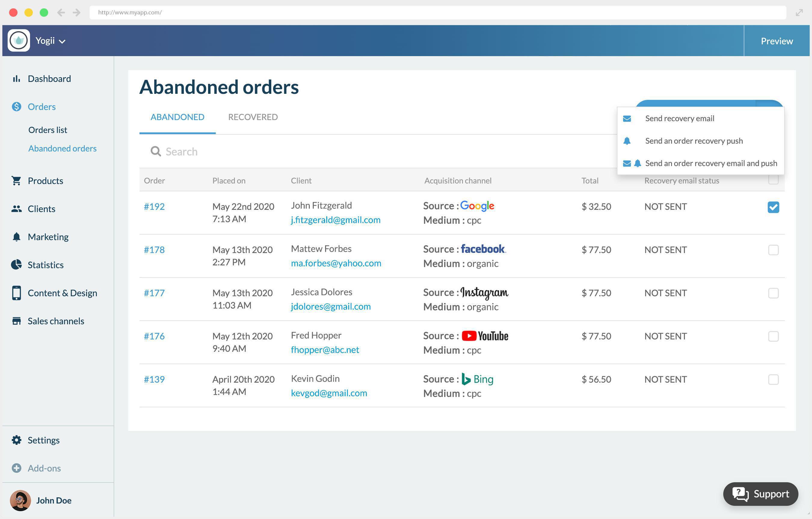Click the Preview button in header

(776, 41)
